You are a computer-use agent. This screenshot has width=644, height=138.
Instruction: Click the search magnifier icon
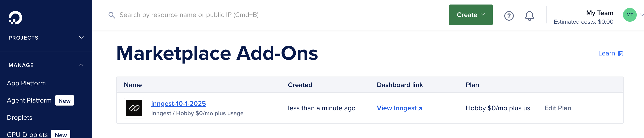(111, 15)
